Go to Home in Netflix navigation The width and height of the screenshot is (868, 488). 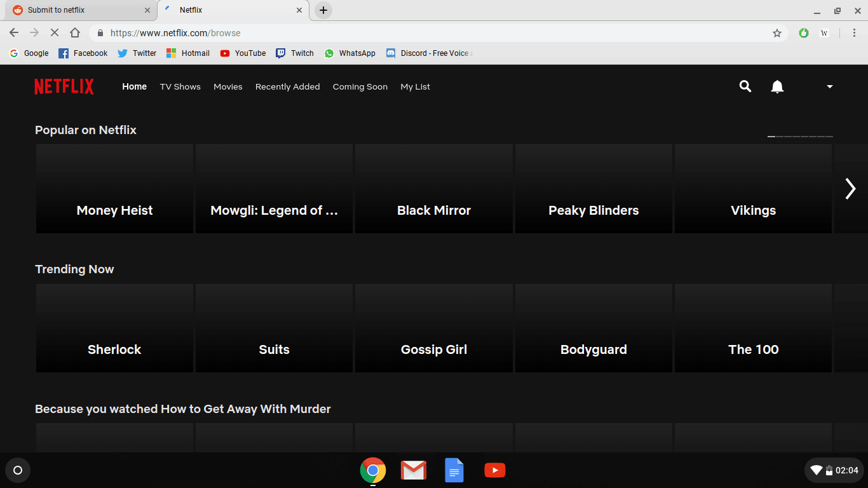tap(134, 86)
